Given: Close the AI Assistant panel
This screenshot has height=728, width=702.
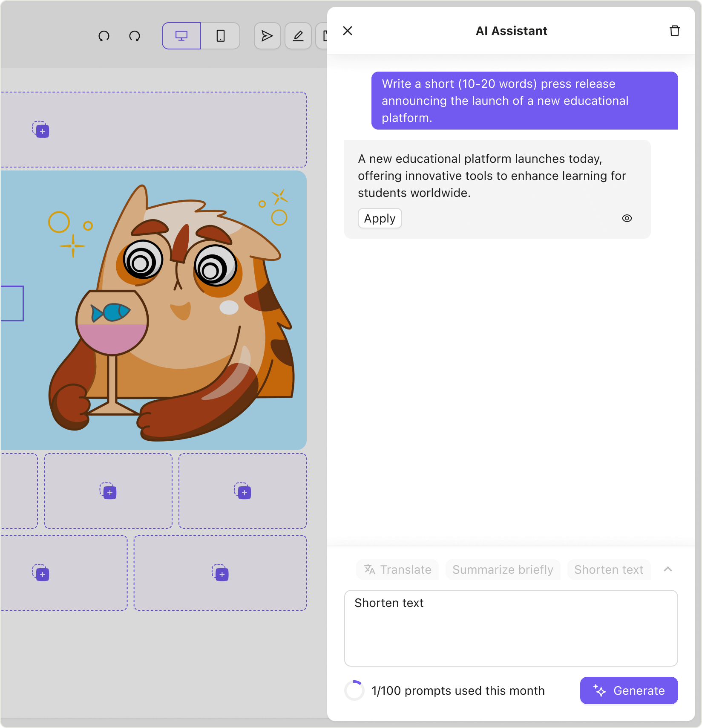Looking at the screenshot, I should (x=348, y=31).
